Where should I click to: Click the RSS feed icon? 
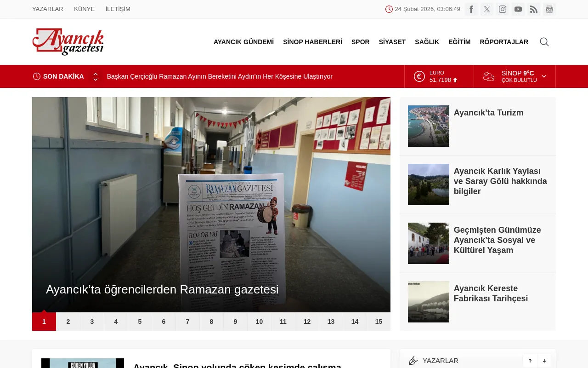pyautogui.click(x=533, y=9)
